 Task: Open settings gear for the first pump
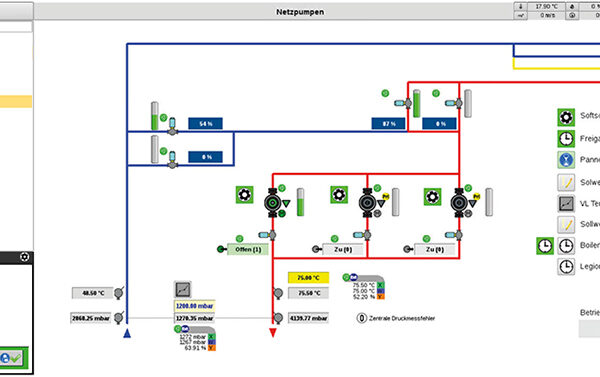click(x=245, y=195)
